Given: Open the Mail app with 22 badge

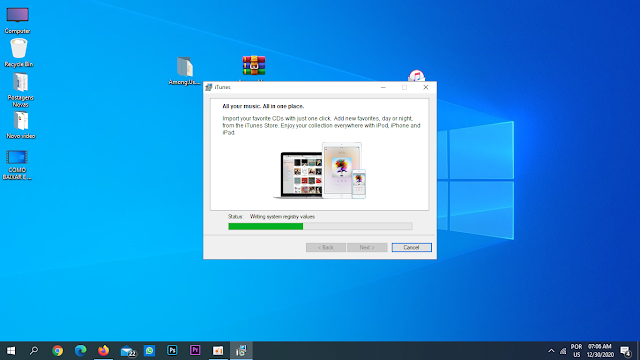Looking at the screenshot, I should click(127, 351).
